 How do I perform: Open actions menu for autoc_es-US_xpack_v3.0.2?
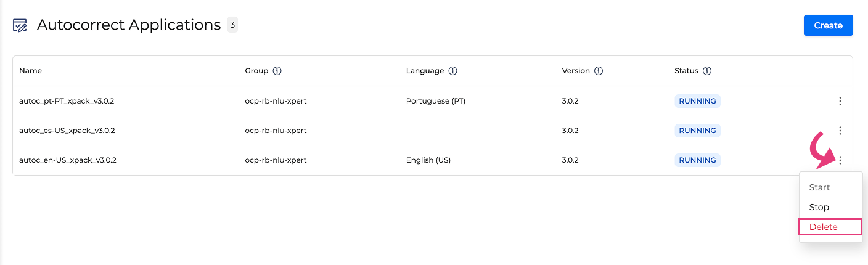840,131
